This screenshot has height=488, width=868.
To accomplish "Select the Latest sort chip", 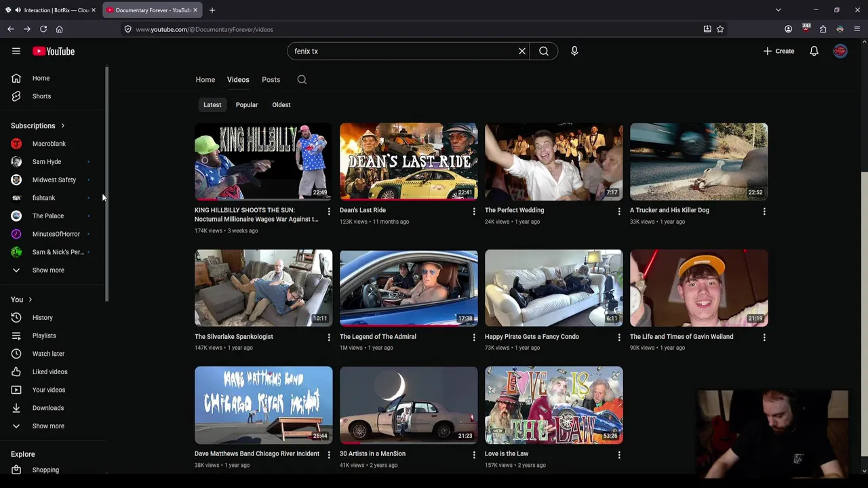I will coord(212,105).
